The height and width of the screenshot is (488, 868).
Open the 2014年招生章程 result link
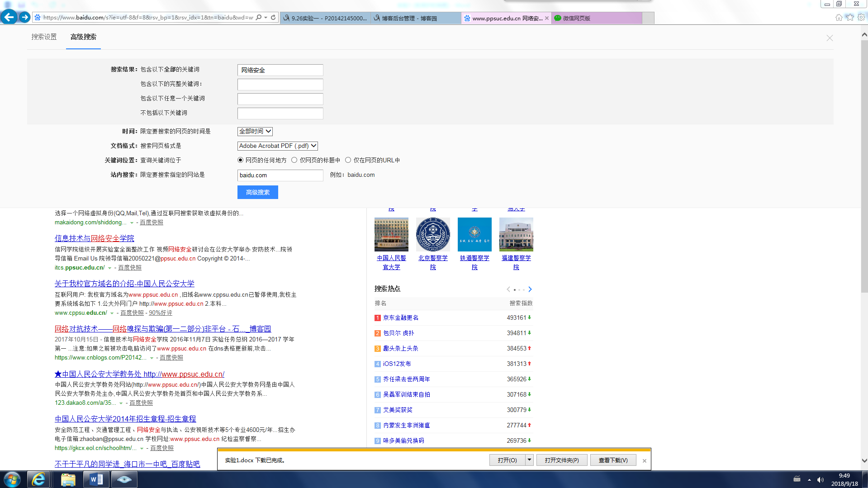click(x=125, y=419)
